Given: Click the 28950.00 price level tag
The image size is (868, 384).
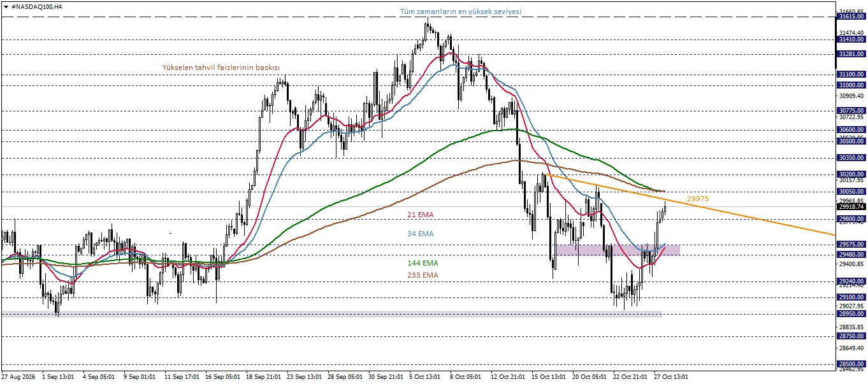Looking at the screenshot, I should click(851, 314).
